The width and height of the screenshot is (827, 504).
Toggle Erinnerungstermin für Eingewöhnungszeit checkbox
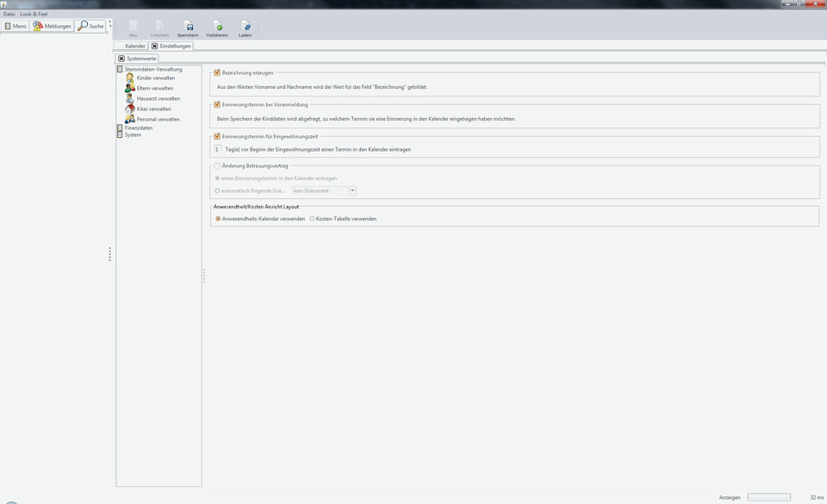pyautogui.click(x=217, y=136)
